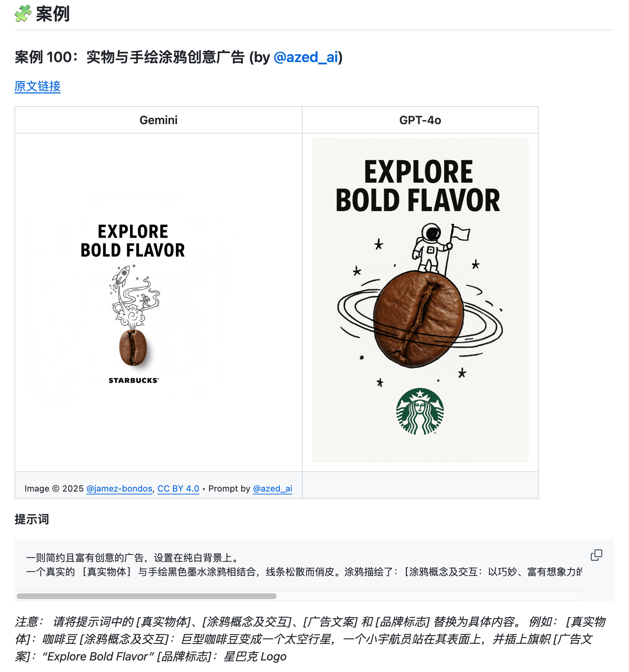629x672 pixels.
Task: Click the horizontal scrollbar under the prompt text
Action: (x=147, y=596)
